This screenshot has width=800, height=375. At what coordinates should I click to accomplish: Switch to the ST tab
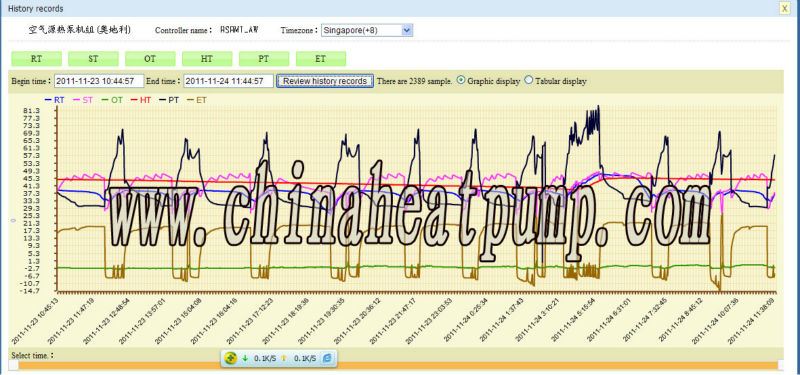(93, 59)
